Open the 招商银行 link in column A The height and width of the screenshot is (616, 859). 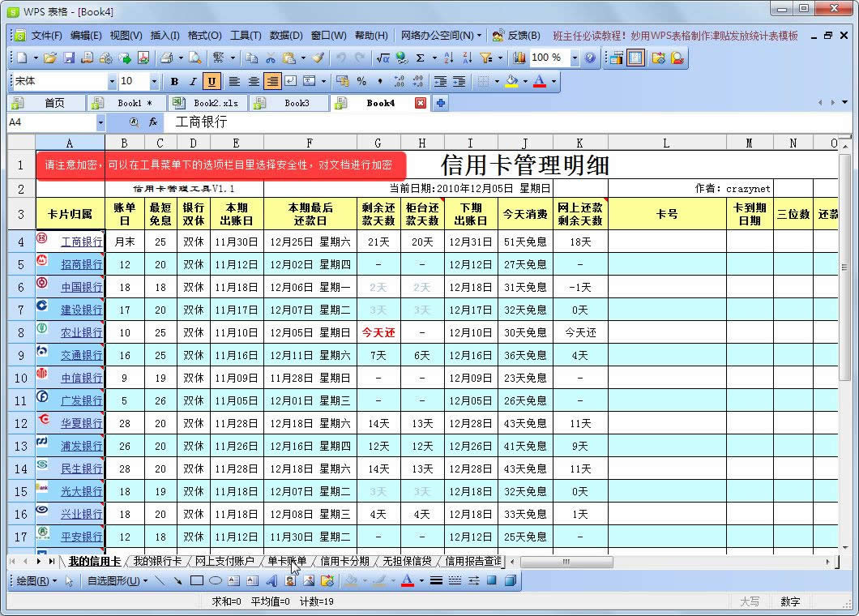click(x=82, y=265)
